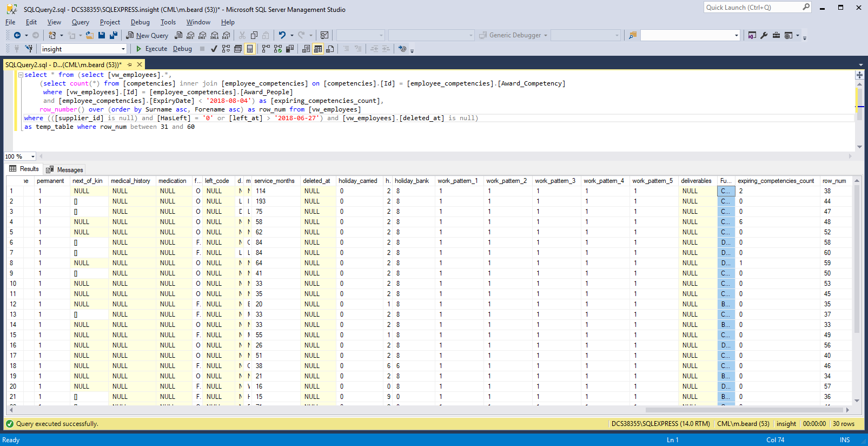Click the results grid horizontal scrollbar
This screenshot has height=446, width=868.
[x=744, y=410]
